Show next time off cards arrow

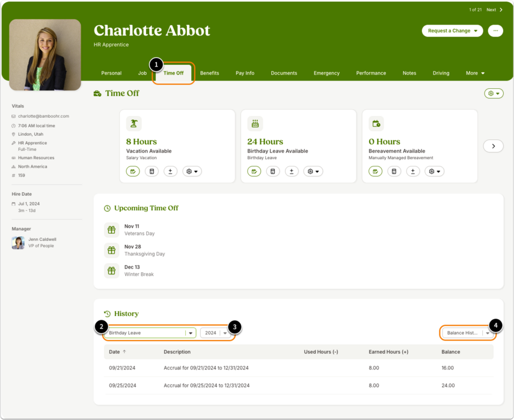[x=494, y=146]
